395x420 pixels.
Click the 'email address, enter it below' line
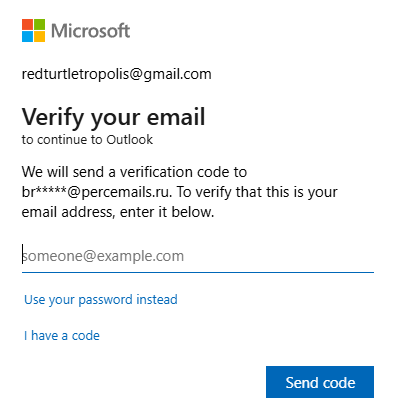tap(118, 212)
